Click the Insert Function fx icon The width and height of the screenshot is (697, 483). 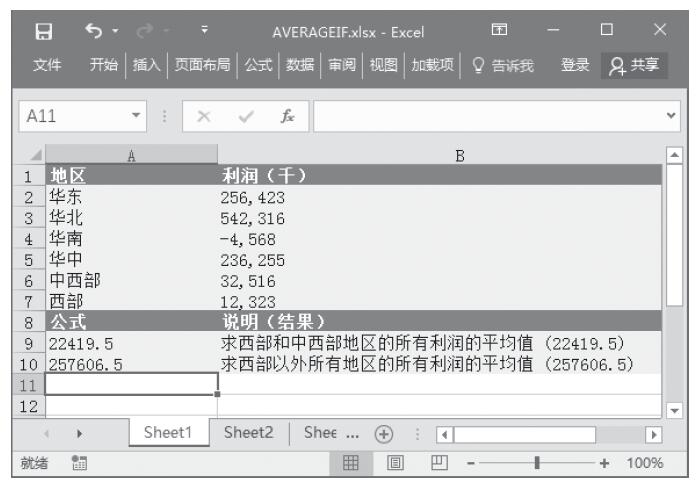click(287, 118)
